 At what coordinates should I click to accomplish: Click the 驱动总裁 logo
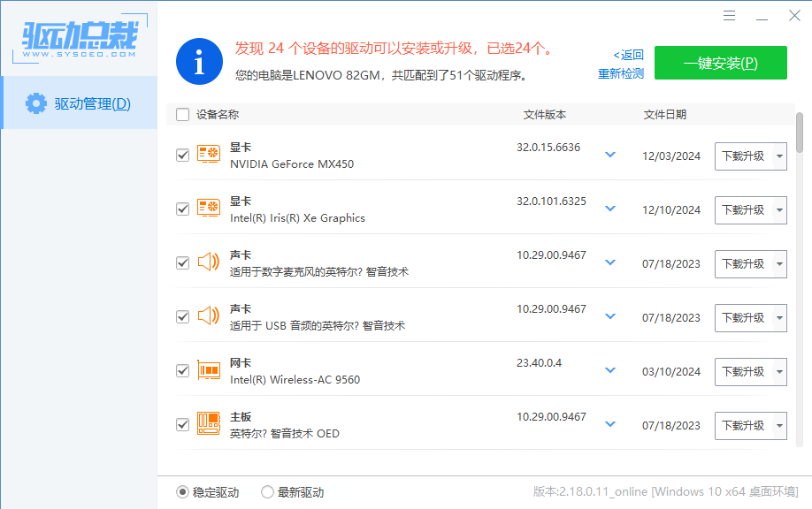tap(80, 39)
